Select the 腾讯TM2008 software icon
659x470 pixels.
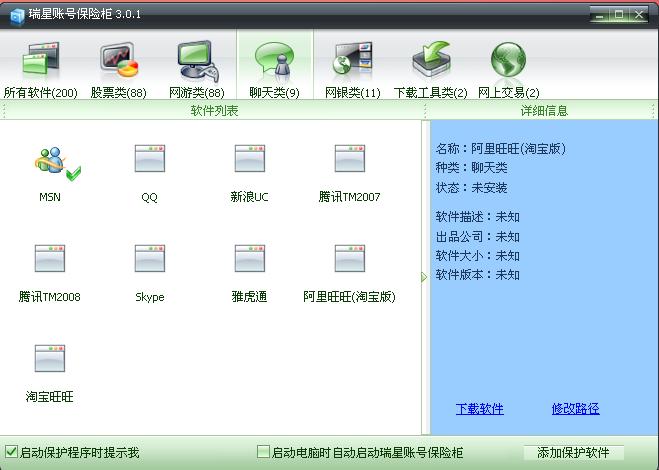tap(50, 258)
